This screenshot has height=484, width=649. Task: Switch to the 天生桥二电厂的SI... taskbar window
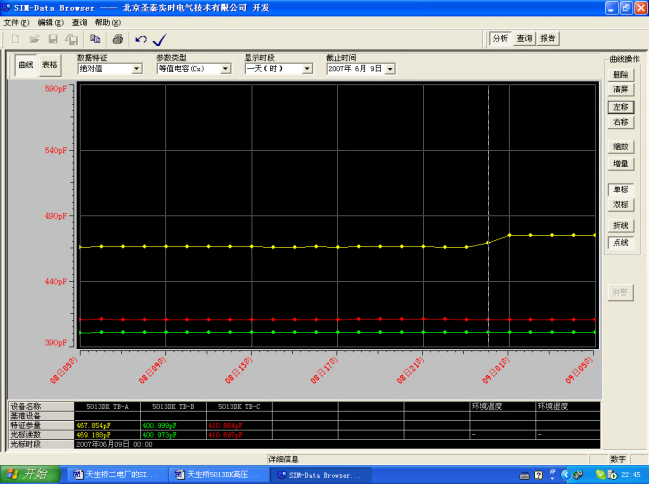pos(116,474)
